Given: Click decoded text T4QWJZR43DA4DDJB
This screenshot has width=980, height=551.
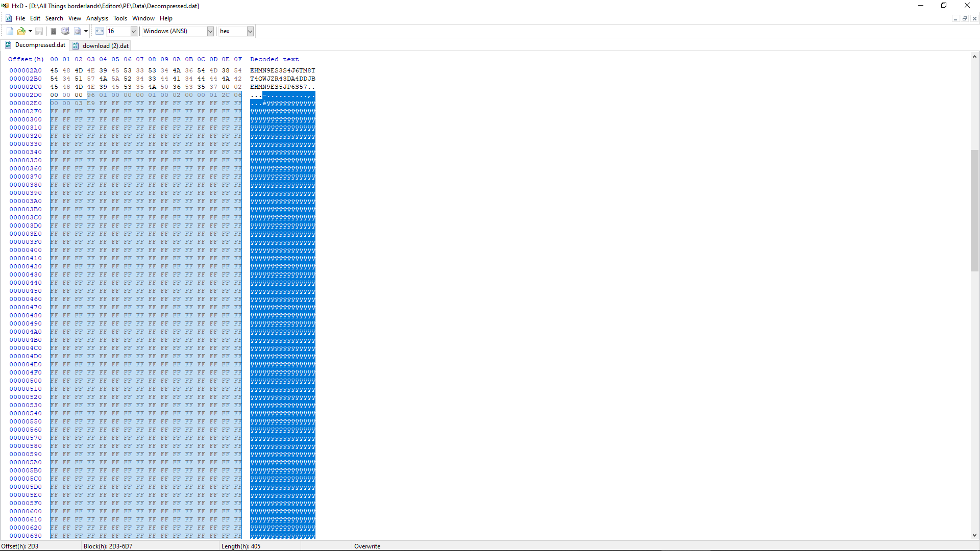Looking at the screenshot, I should coord(283,79).
